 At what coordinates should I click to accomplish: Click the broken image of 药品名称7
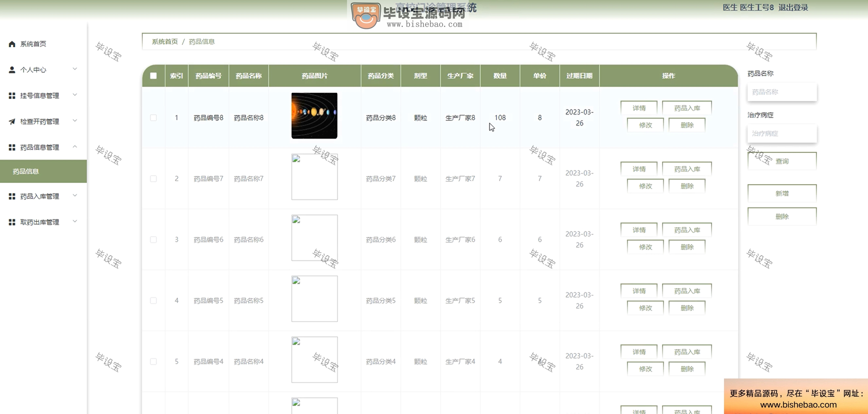(314, 177)
